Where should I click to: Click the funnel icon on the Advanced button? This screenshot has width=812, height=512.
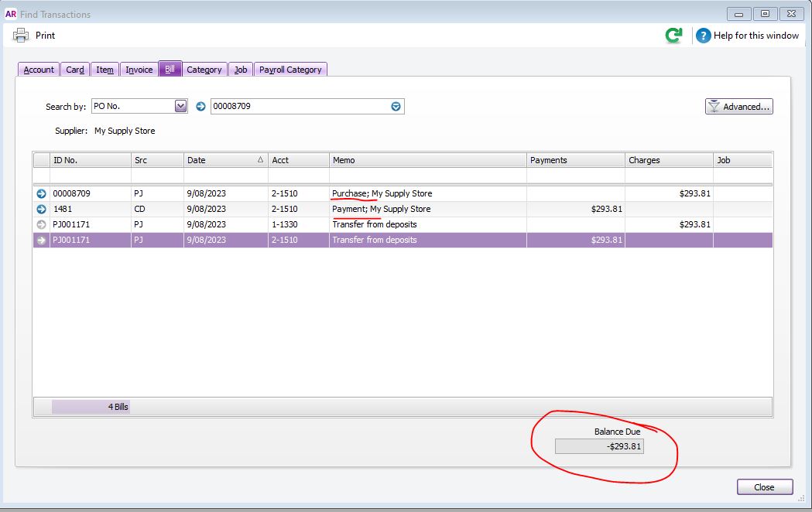coord(714,107)
